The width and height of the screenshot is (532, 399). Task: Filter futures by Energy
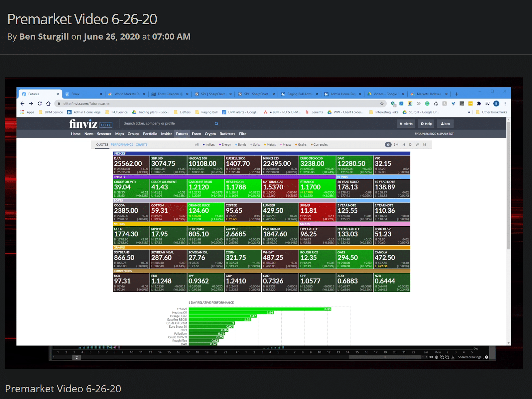(x=225, y=144)
